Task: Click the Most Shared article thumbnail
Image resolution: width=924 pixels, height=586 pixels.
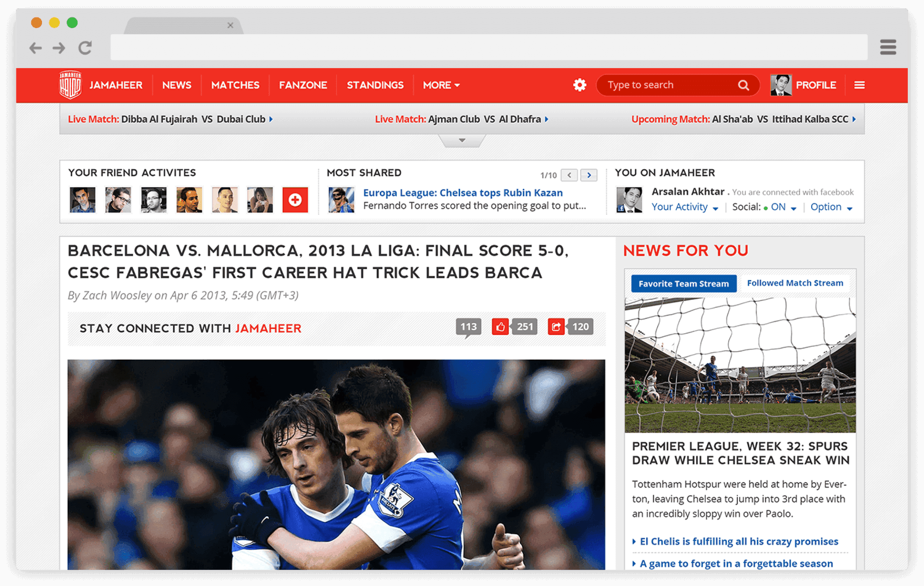Action: [341, 200]
